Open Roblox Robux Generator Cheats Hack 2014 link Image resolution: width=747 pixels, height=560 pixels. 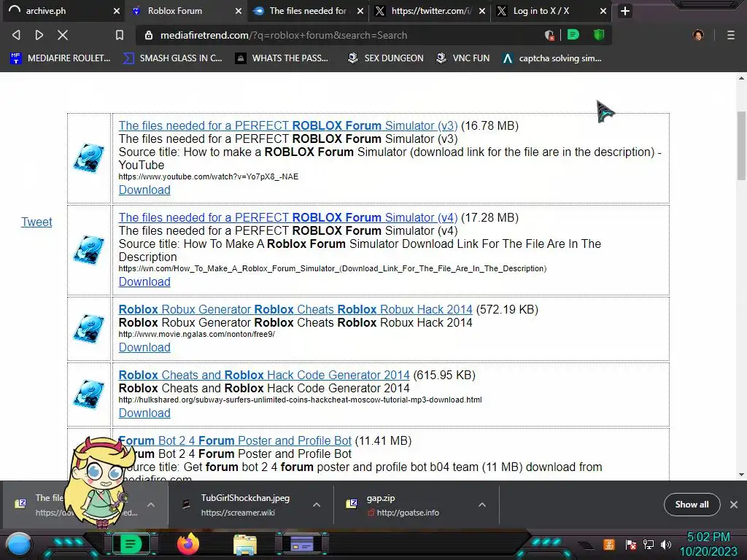[x=295, y=309]
